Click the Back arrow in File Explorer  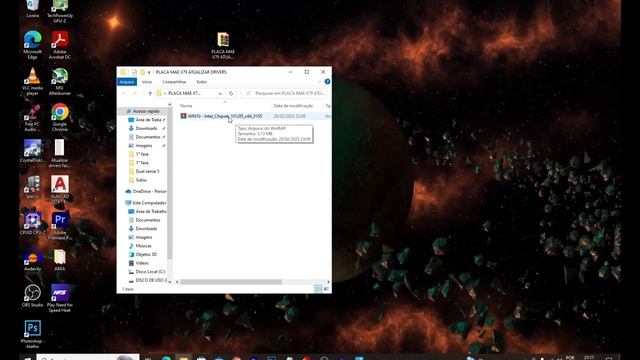pyautogui.click(x=124, y=93)
